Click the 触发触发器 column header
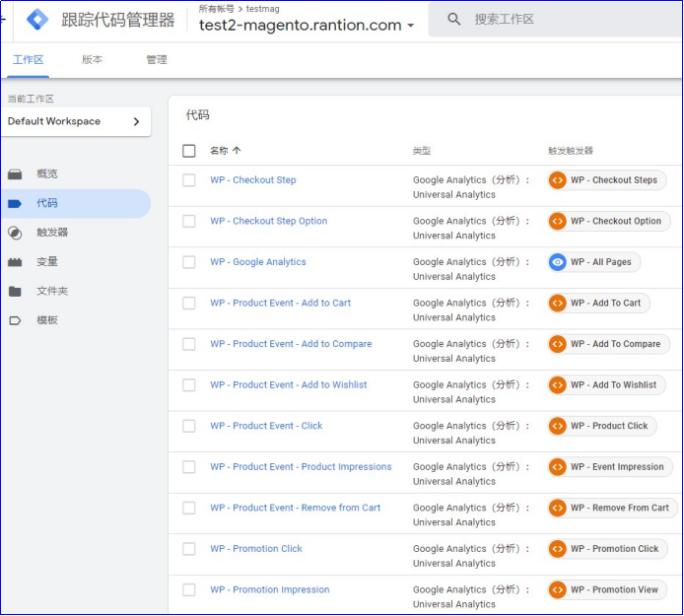 tap(571, 151)
